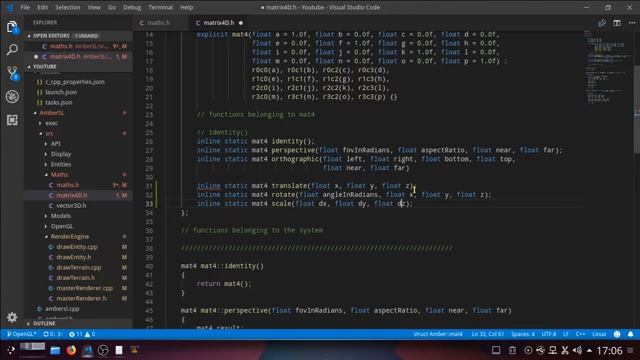This screenshot has height=360, width=640.
Task: Click the Linux configuration status item
Action: [599, 334]
